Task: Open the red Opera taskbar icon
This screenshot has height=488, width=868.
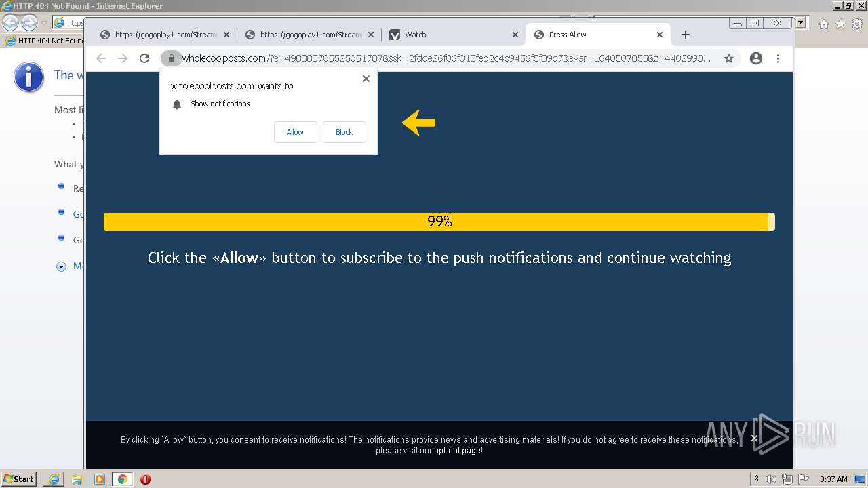Action: pyautogui.click(x=145, y=479)
